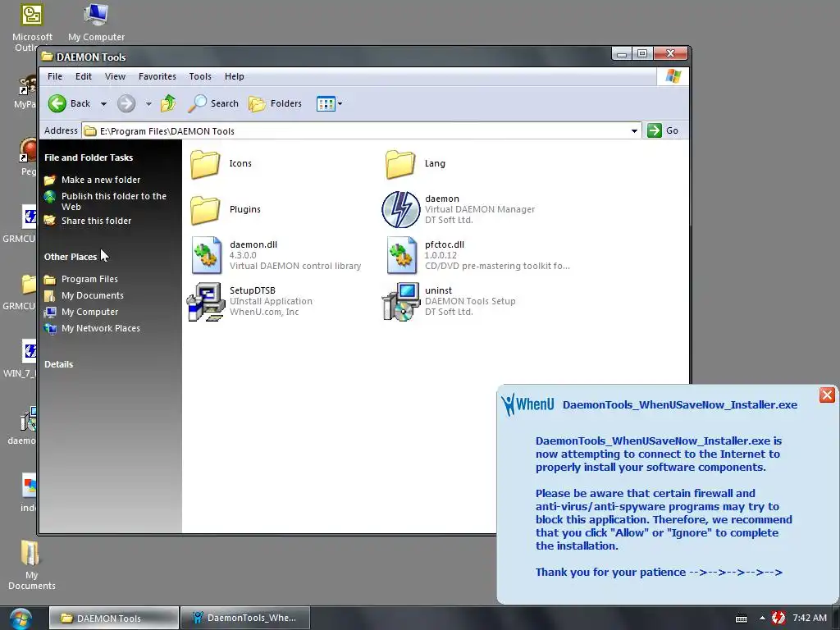Click 'Virtual DAEMON control library' description text

pos(295,267)
